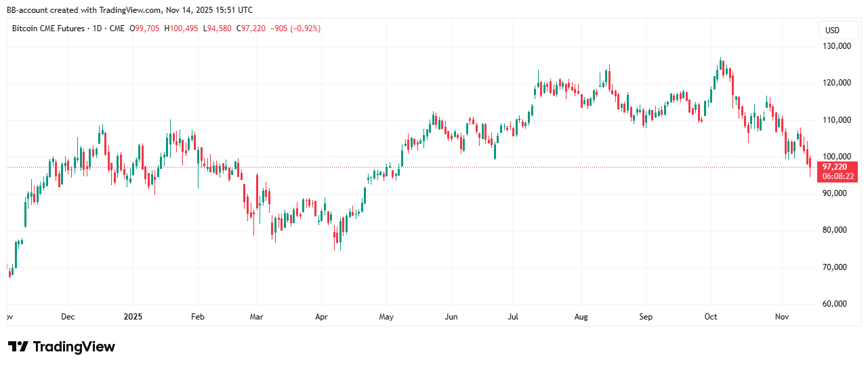Click the CME exchange label in legend

[x=117, y=28]
